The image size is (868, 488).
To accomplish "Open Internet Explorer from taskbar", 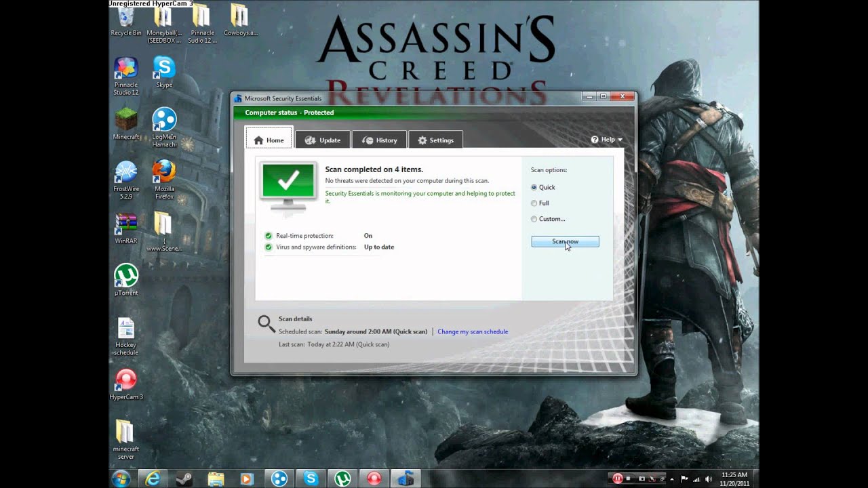I will [x=153, y=479].
